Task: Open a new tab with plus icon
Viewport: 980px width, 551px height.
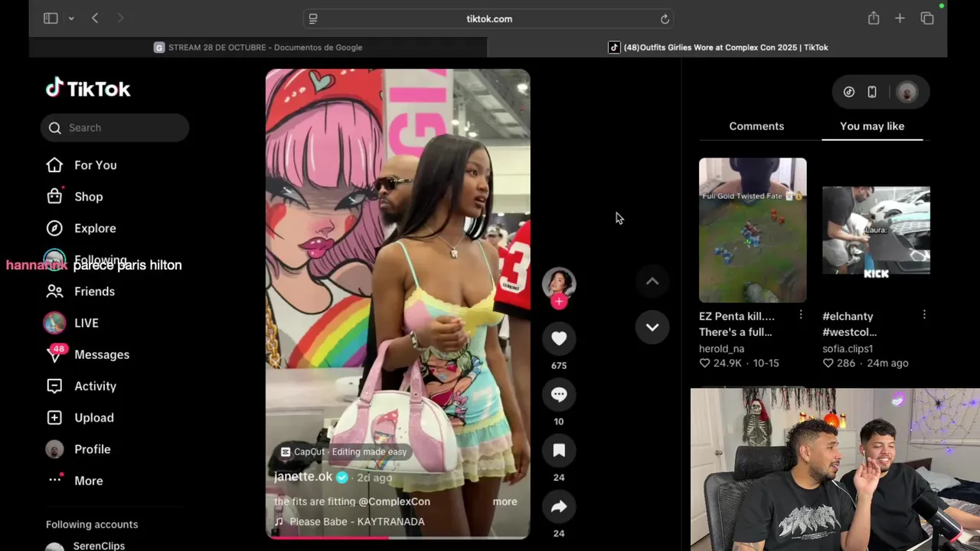Action: pos(900,18)
